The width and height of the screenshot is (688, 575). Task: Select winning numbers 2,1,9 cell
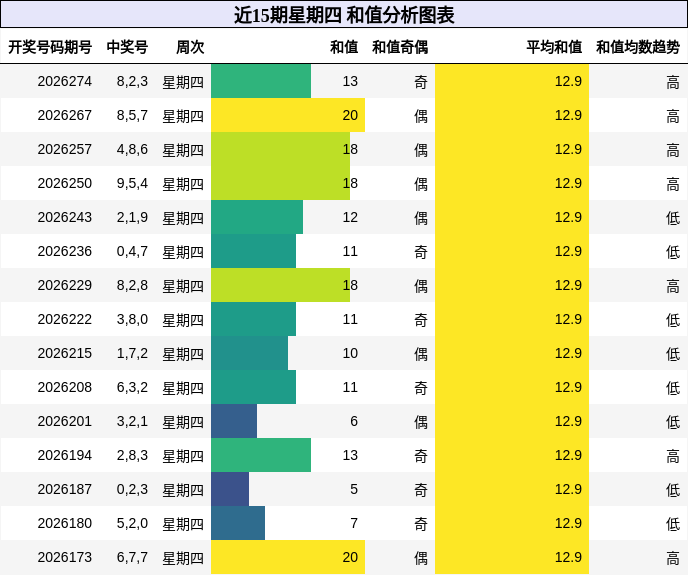tap(132, 217)
